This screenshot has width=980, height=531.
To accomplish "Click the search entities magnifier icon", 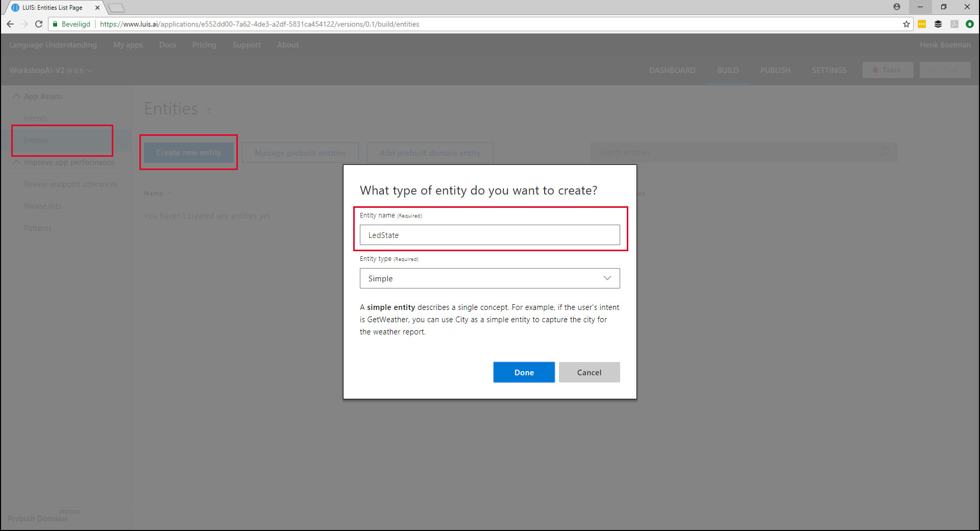I will pyautogui.click(x=884, y=152).
